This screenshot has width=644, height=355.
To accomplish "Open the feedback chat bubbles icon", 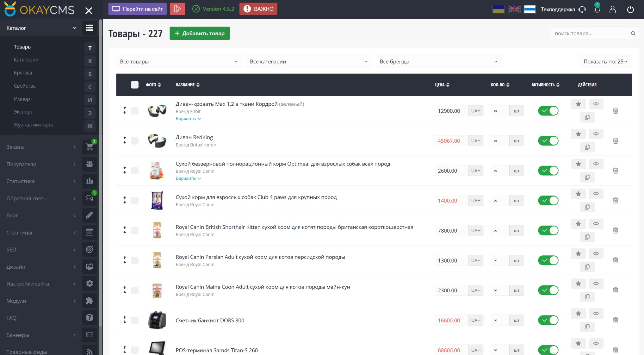I will click(x=90, y=198).
